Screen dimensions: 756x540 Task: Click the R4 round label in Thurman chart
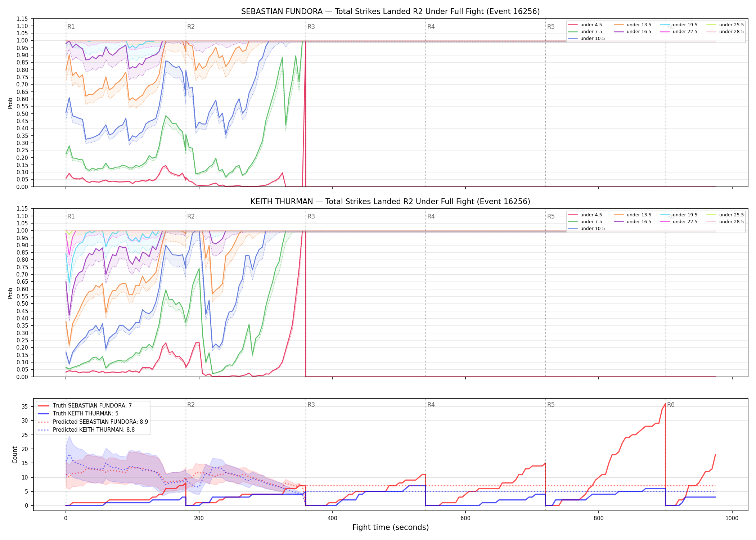(431, 216)
